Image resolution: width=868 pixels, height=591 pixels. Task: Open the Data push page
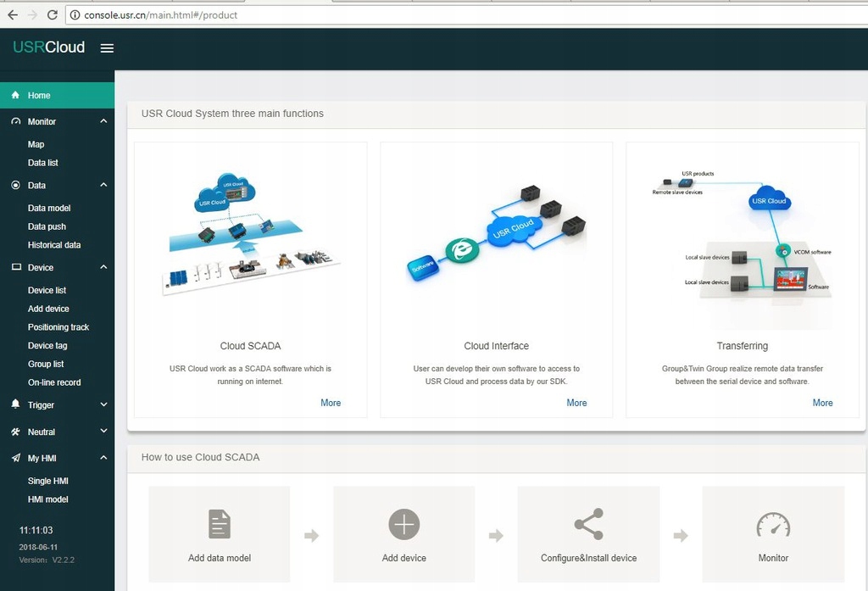point(47,226)
